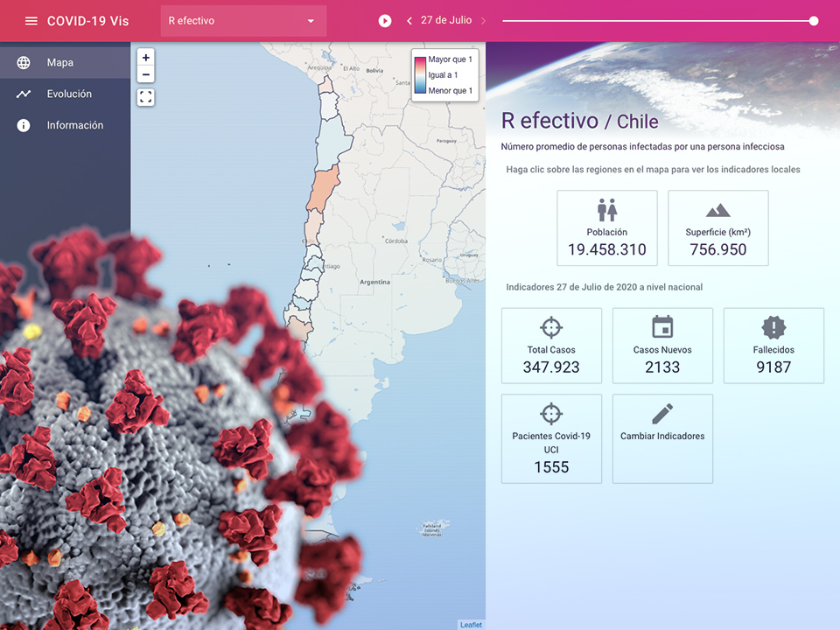Zoom in on the map
The width and height of the screenshot is (840, 630).
(x=146, y=58)
